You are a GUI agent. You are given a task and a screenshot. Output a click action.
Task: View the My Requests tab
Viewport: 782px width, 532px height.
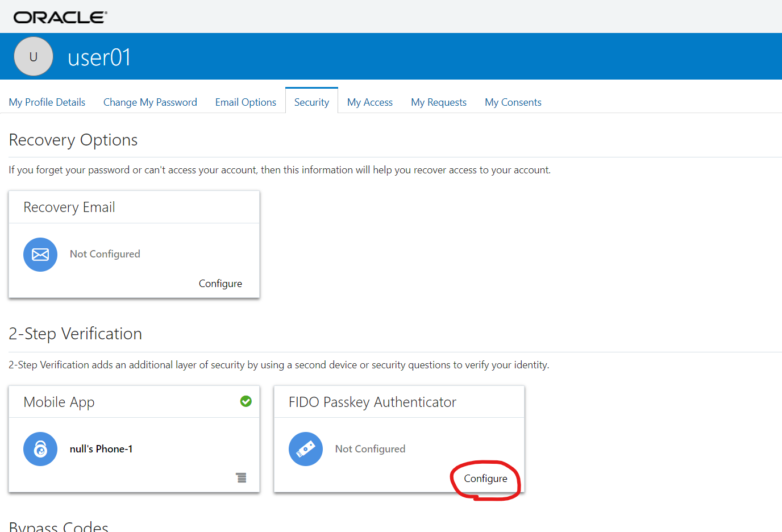point(439,102)
